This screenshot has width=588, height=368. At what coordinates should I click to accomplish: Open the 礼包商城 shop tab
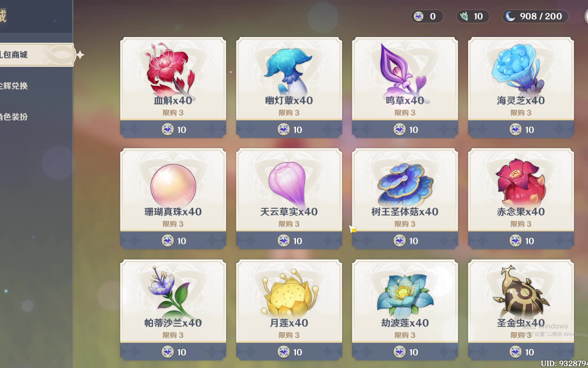pos(36,55)
